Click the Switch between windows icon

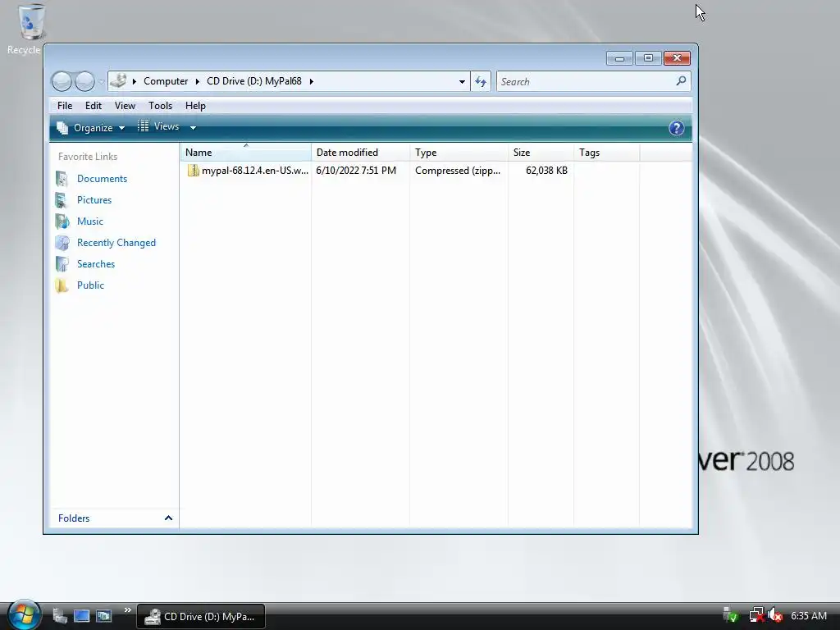pyautogui.click(x=103, y=616)
